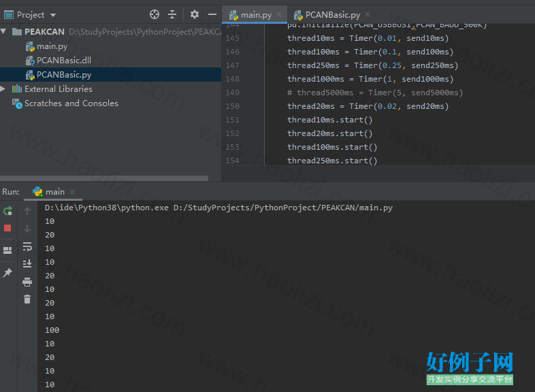Stop the running process with red square
The image size is (535, 392).
pos(7,228)
